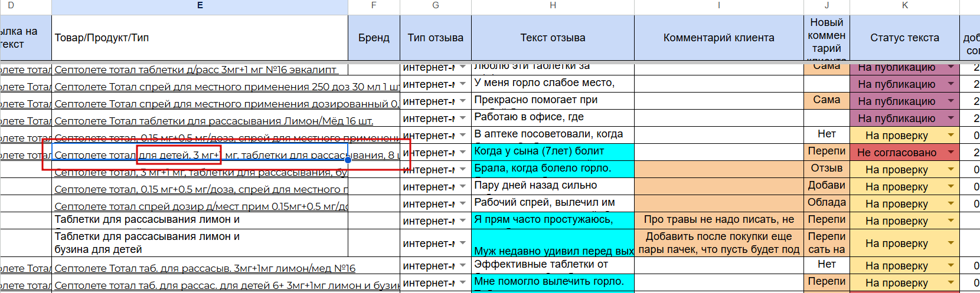This screenshot has height=293, width=980.
Task: Open review type dropdown in 'В аптеке посоветовали' row
Action: (x=463, y=136)
